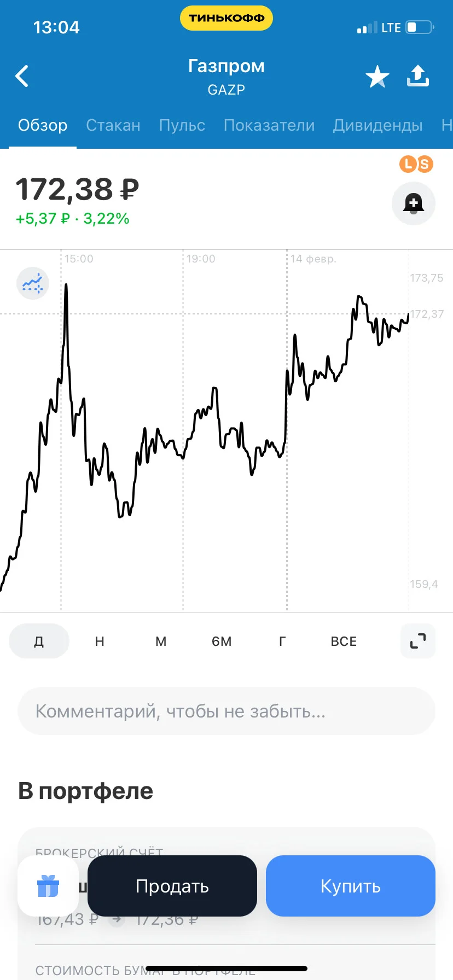The height and width of the screenshot is (980, 453).
Task: Set a price alert with bell icon
Action: tap(414, 203)
